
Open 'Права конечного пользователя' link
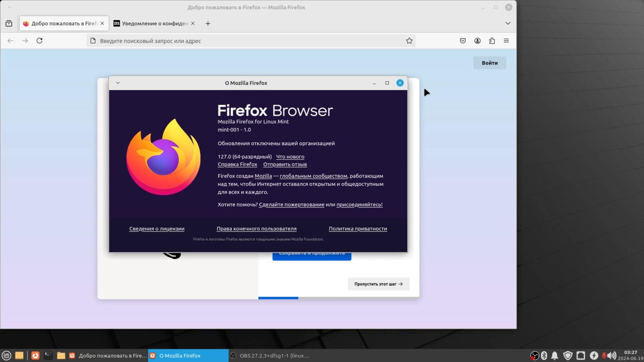tap(257, 229)
